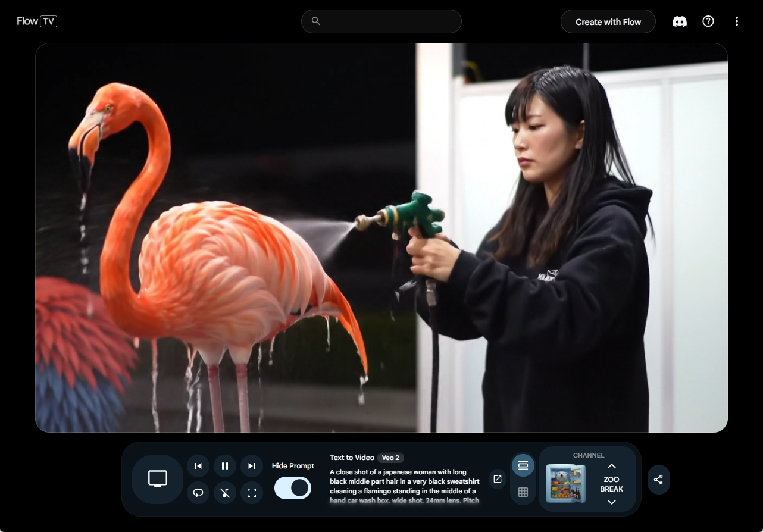
Task: Share this video
Action: [658, 480]
